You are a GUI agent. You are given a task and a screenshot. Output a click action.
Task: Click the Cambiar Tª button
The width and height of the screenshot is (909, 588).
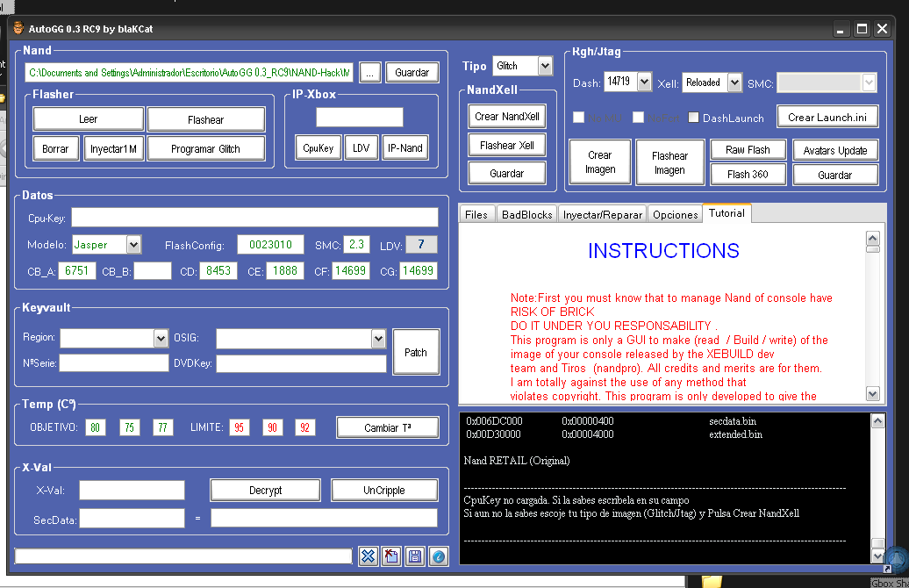click(x=387, y=427)
